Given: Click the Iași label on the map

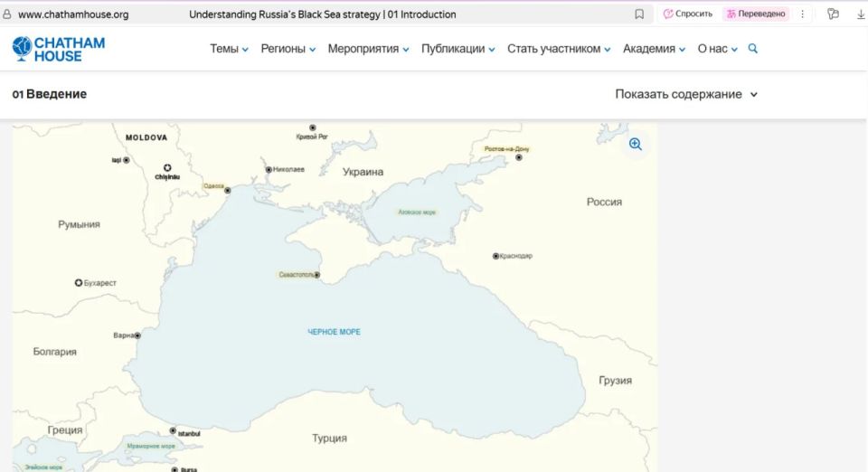Looking at the screenshot, I should point(117,160).
